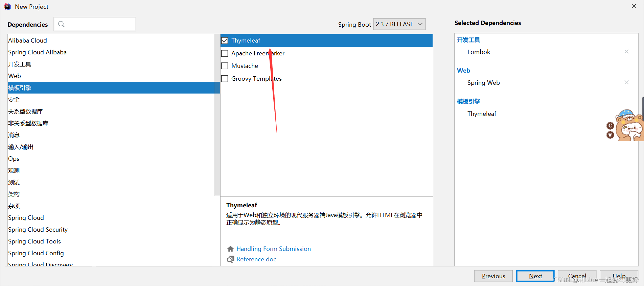The height and width of the screenshot is (286, 644).
Task: Remove Spring Web from selected dependencies
Action: tap(626, 82)
